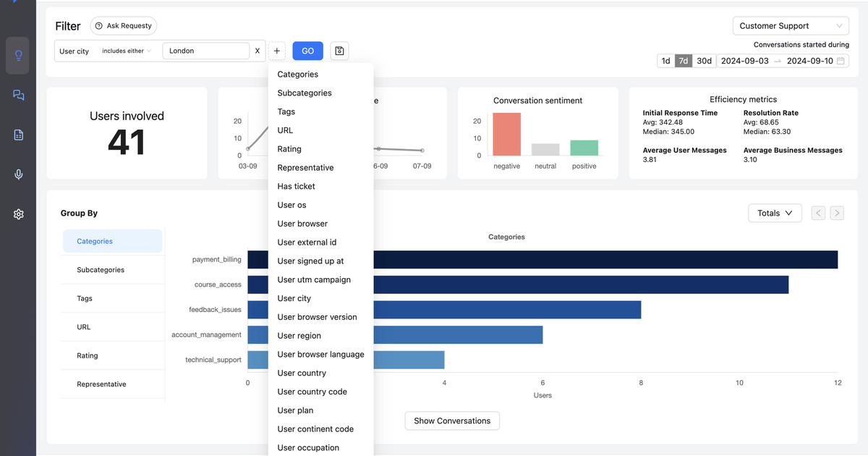Open Ask Requesty

point(124,26)
